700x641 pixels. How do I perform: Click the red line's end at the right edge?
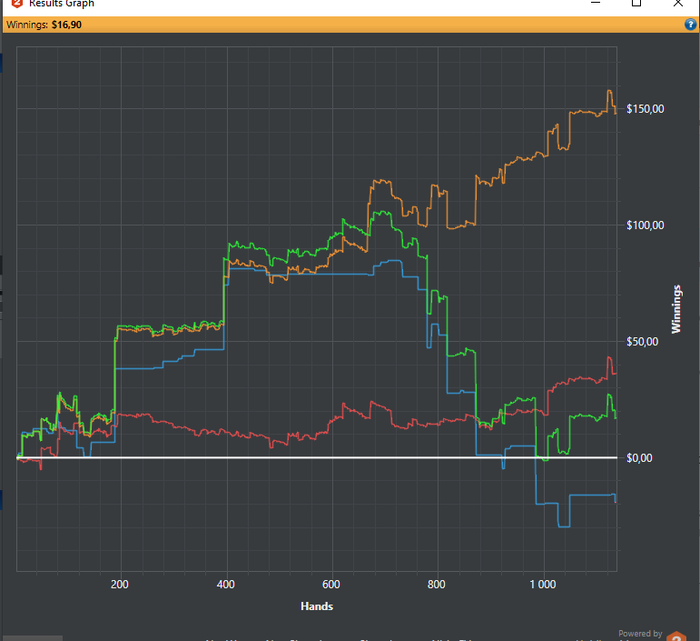tap(616, 373)
